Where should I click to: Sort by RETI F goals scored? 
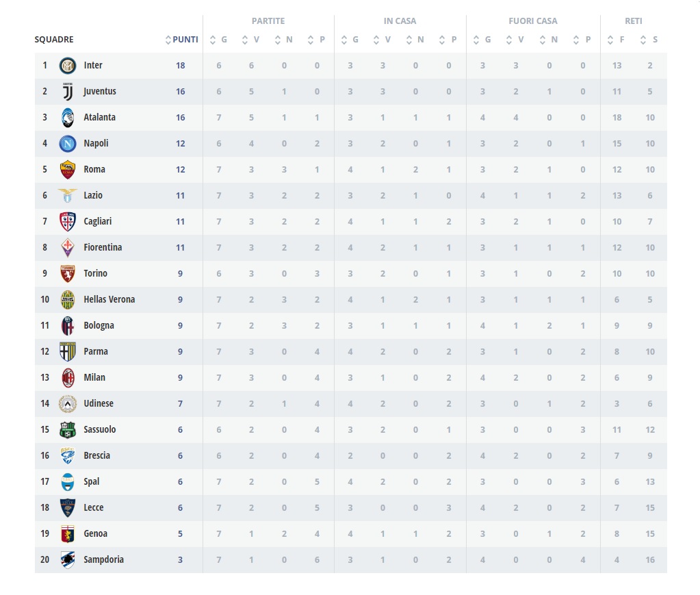pos(616,40)
